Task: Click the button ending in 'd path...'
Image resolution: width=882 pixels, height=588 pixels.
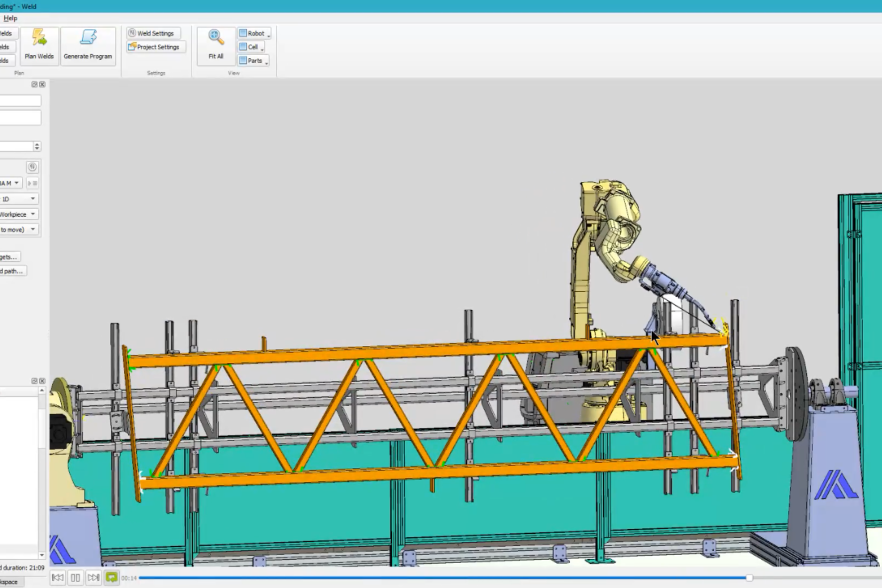Action: (x=12, y=271)
